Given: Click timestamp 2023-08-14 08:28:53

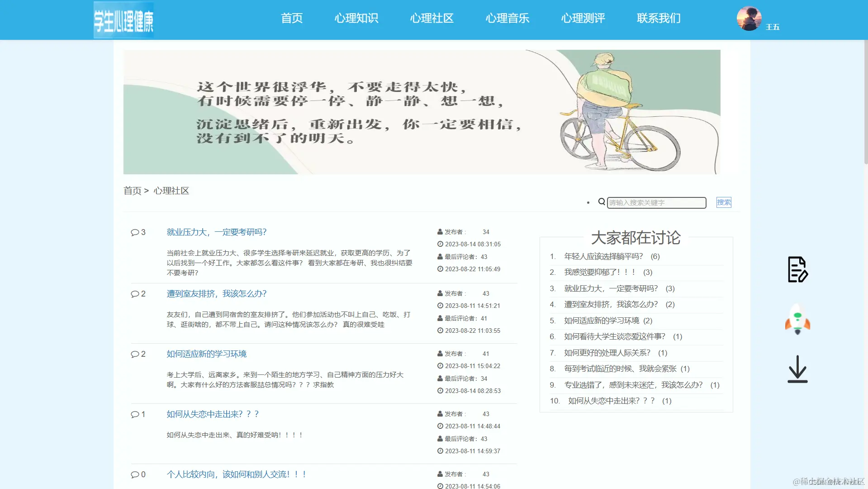Looking at the screenshot, I should 473,391.
